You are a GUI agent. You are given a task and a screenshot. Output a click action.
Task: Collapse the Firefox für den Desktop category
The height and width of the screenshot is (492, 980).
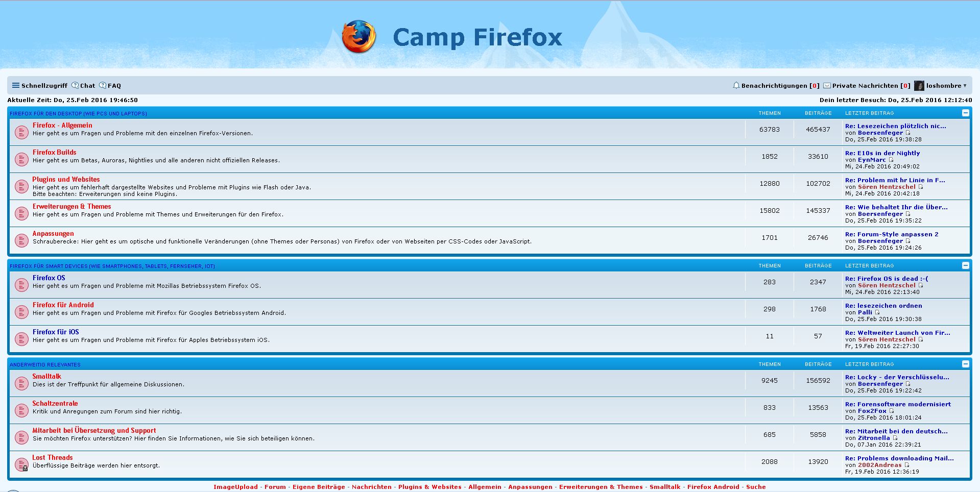tap(965, 113)
